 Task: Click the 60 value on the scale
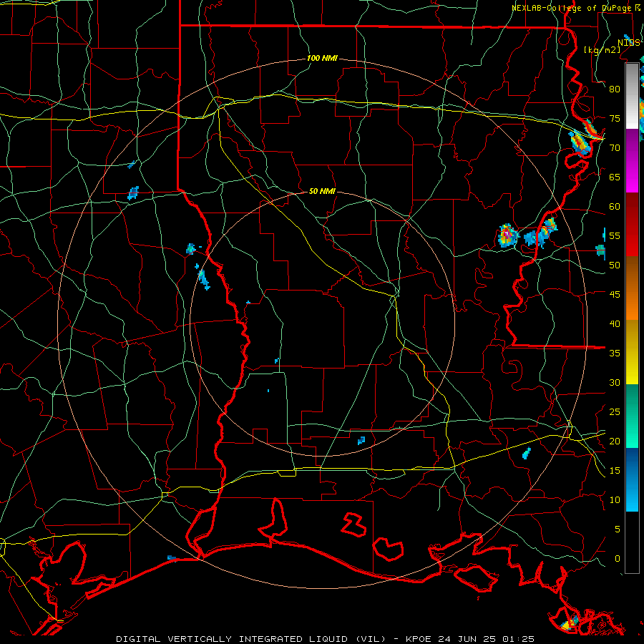615,207
